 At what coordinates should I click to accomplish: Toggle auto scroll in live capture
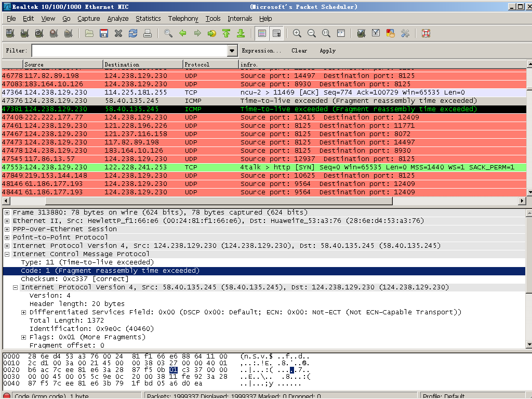(276, 33)
